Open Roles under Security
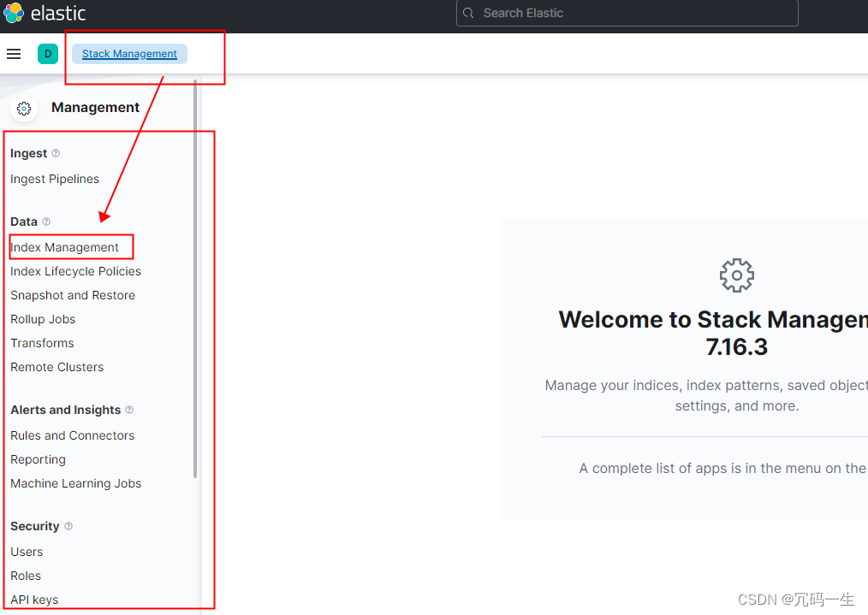Image resolution: width=868 pixels, height=615 pixels. click(26, 576)
